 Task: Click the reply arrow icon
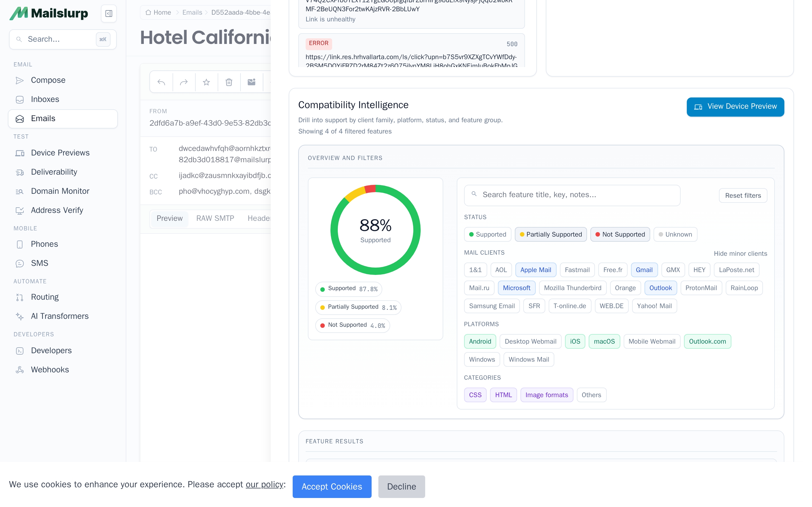click(161, 82)
